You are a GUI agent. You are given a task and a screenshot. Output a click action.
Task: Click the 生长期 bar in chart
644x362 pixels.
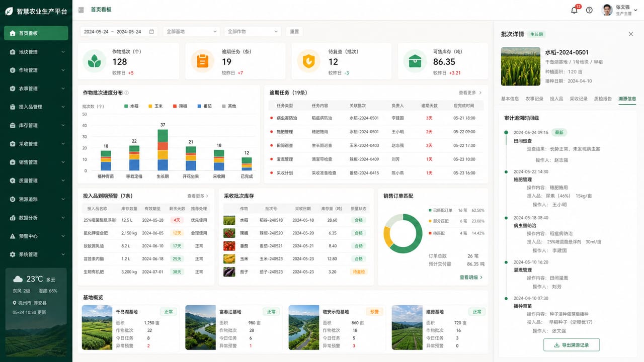point(163,150)
